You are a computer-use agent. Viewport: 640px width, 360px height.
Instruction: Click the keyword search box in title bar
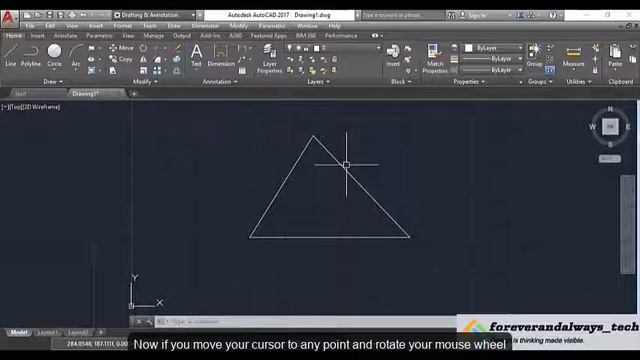coord(402,15)
